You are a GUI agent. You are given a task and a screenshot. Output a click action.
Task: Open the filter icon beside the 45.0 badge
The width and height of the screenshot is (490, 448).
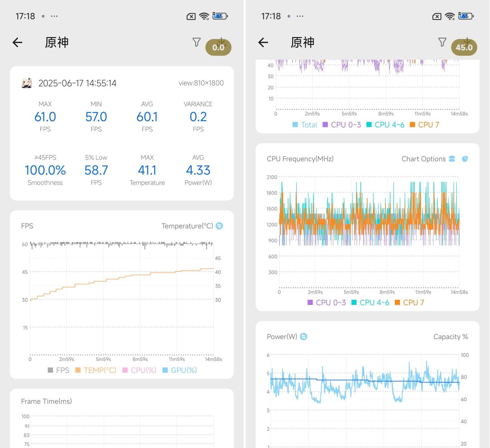pos(442,42)
